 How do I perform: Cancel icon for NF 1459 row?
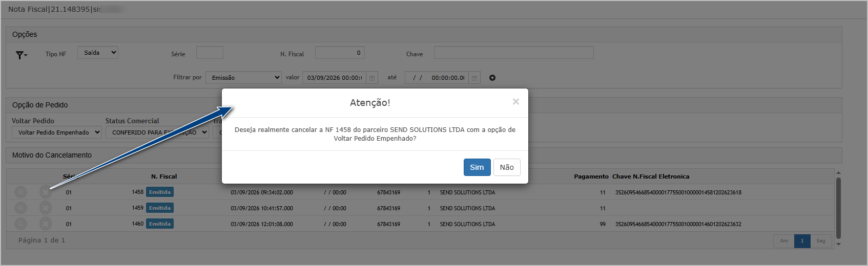coord(46,208)
